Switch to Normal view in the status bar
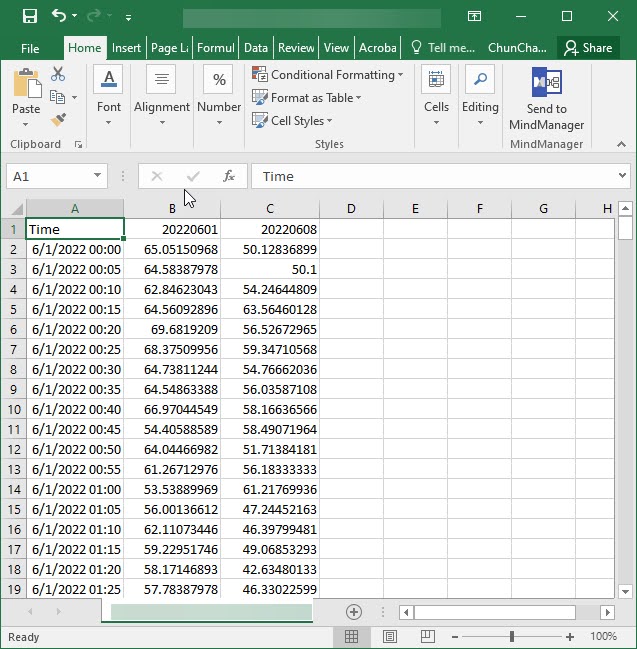 pyautogui.click(x=352, y=637)
